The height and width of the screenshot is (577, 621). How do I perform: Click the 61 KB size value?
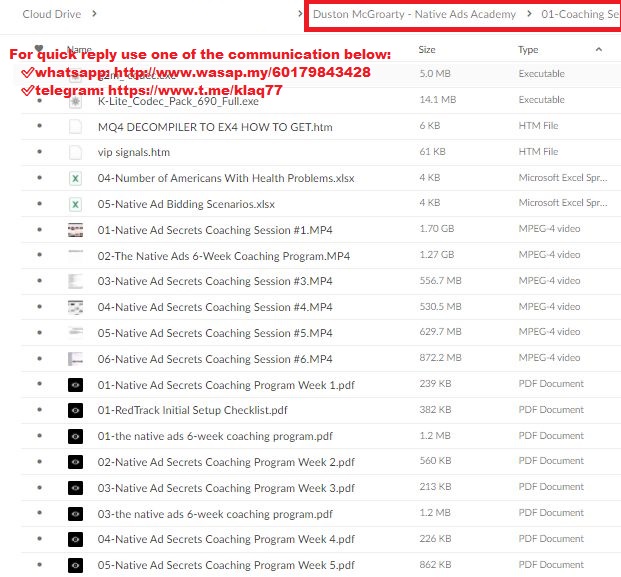432,152
